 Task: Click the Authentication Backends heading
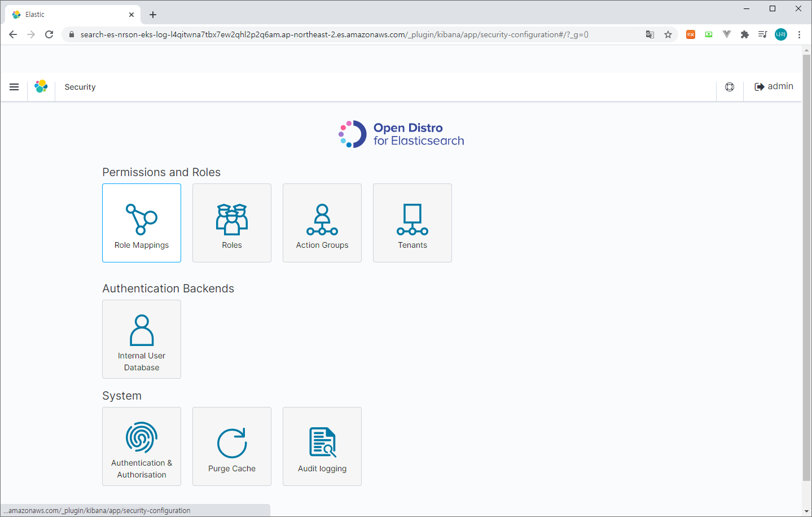pyautogui.click(x=168, y=288)
